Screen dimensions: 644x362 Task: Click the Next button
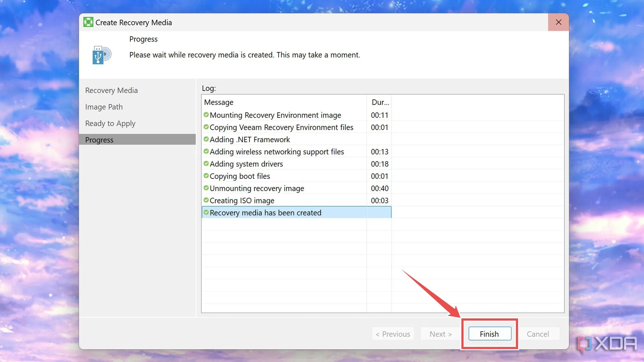tap(440, 334)
